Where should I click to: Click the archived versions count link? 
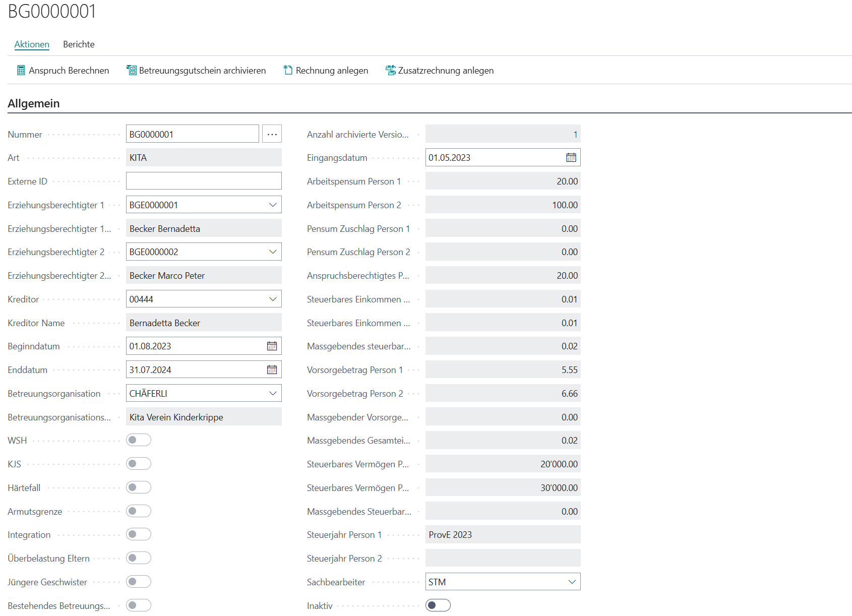[x=575, y=135]
